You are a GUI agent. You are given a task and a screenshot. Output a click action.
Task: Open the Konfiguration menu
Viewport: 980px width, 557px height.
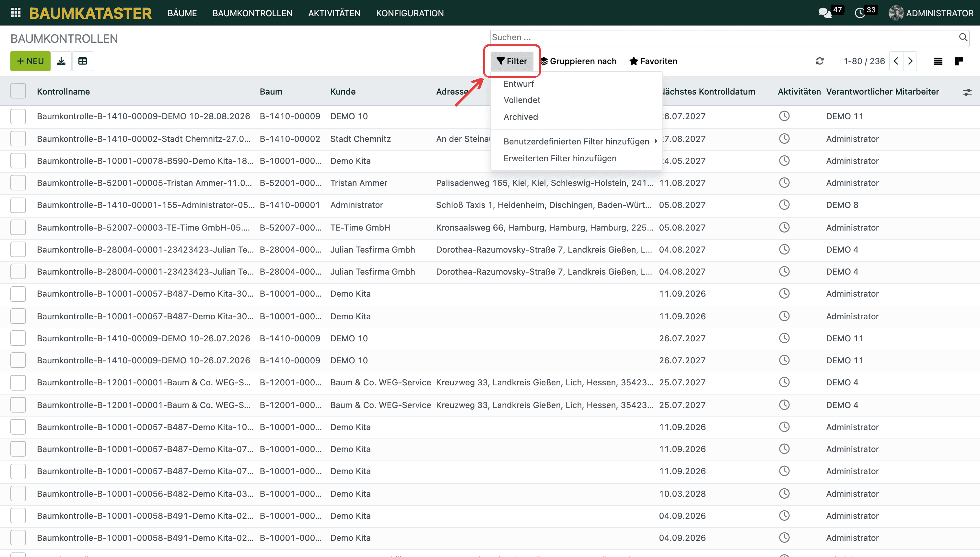(x=410, y=13)
